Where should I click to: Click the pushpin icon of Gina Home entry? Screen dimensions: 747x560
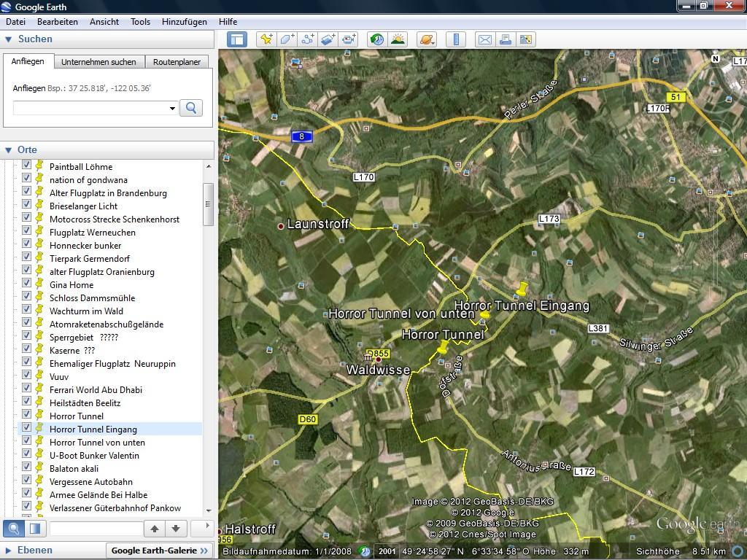(39, 284)
